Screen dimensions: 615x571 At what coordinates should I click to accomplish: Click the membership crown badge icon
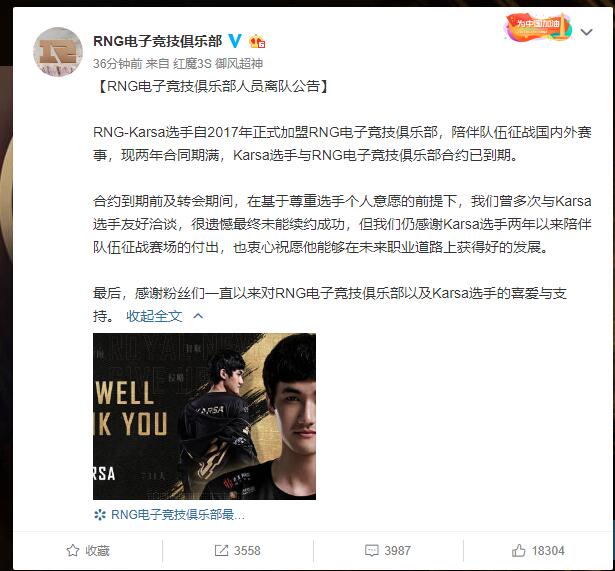coord(257,41)
